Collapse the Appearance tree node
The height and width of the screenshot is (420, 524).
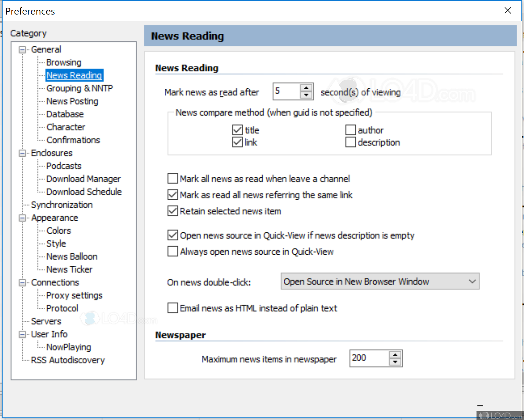coord(22,218)
